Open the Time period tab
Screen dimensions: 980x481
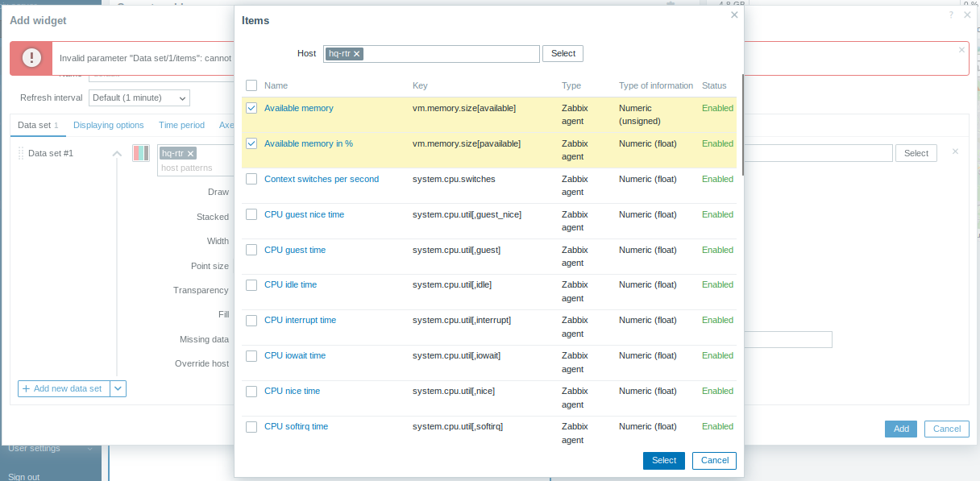pyautogui.click(x=181, y=125)
